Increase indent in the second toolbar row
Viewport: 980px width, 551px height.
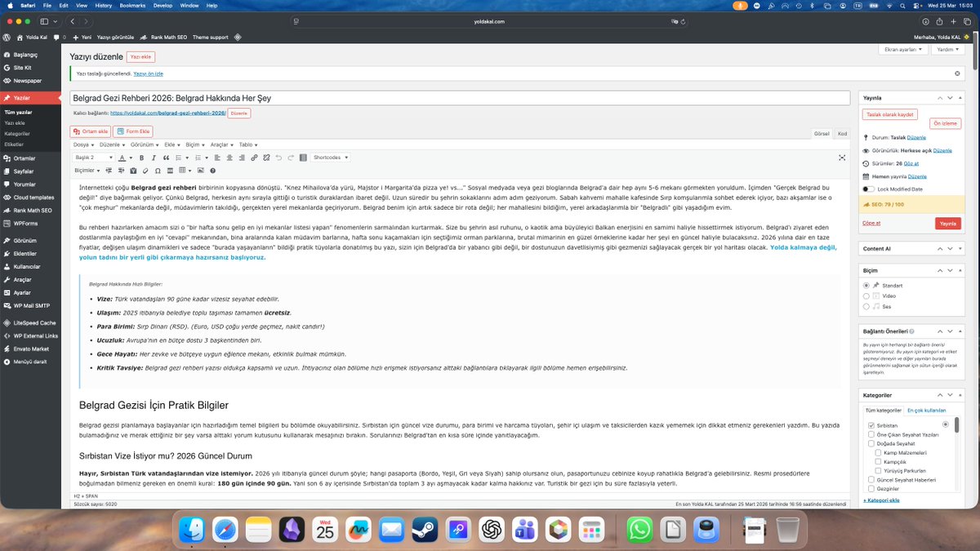pos(121,171)
